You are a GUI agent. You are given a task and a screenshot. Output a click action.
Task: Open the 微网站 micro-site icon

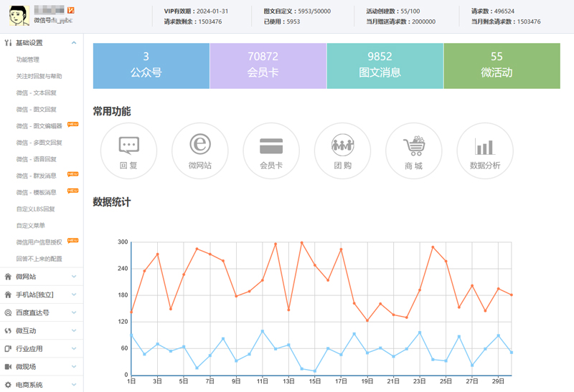coord(200,151)
